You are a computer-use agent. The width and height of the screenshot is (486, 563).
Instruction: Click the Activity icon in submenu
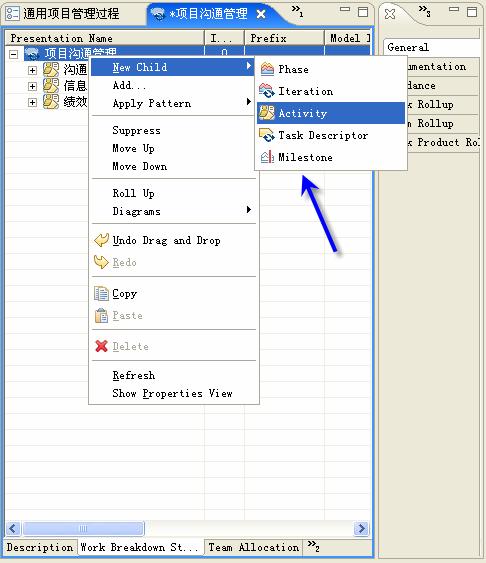[x=267, y=113]
